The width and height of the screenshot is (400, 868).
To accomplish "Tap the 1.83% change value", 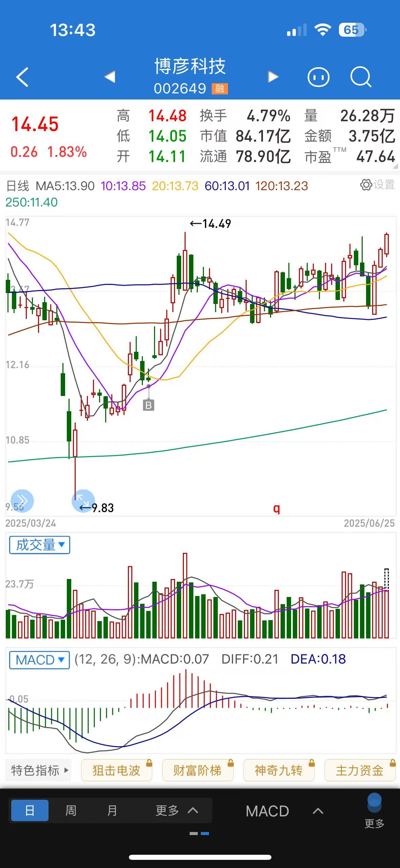I will point(67,152).
